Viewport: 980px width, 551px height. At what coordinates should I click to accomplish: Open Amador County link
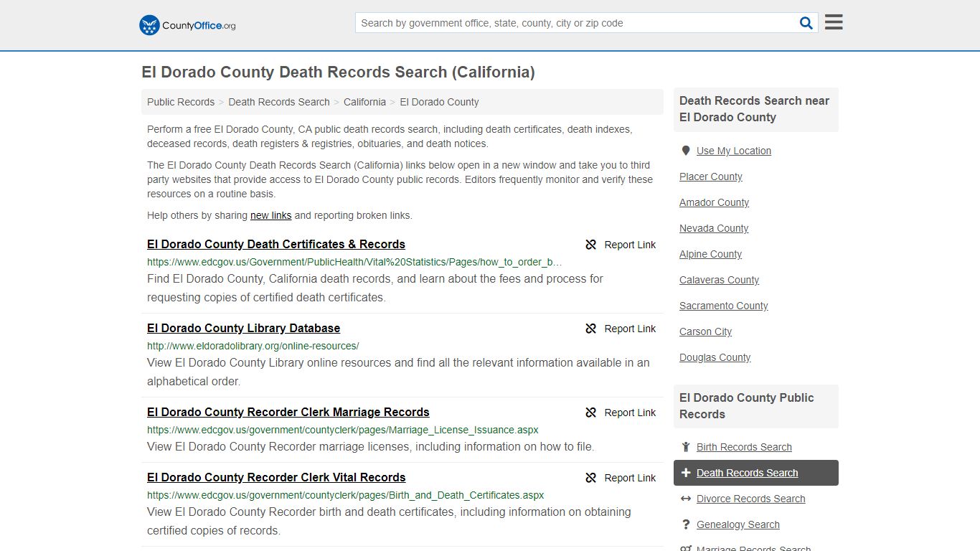pos(714,202)
